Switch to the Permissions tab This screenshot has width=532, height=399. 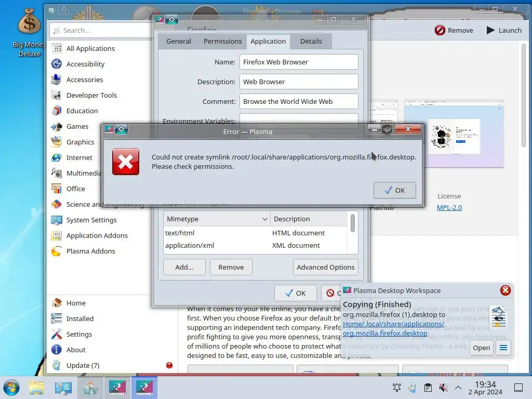click(x=222, y=42)
